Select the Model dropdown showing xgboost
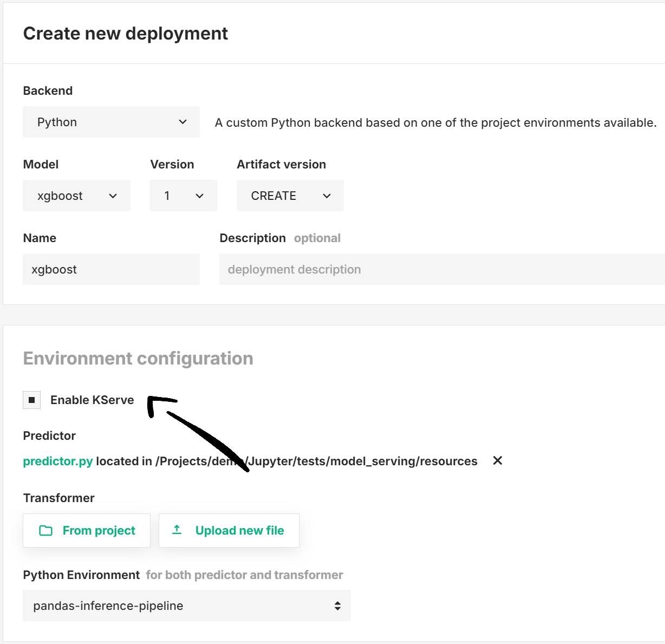 coord(76,196)
